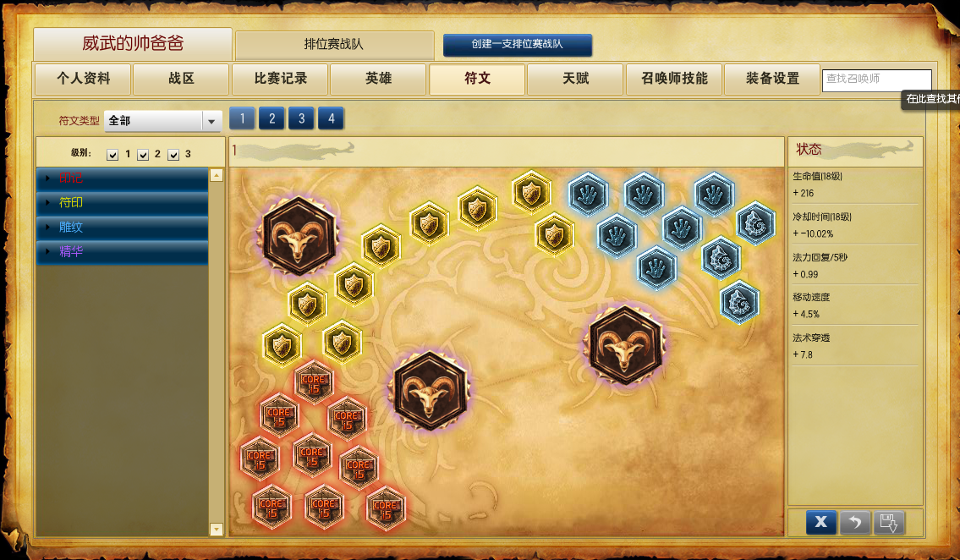Select the ram quintessence rune at top left
Viewport: 960px width, 560px height.
(299, 236)
